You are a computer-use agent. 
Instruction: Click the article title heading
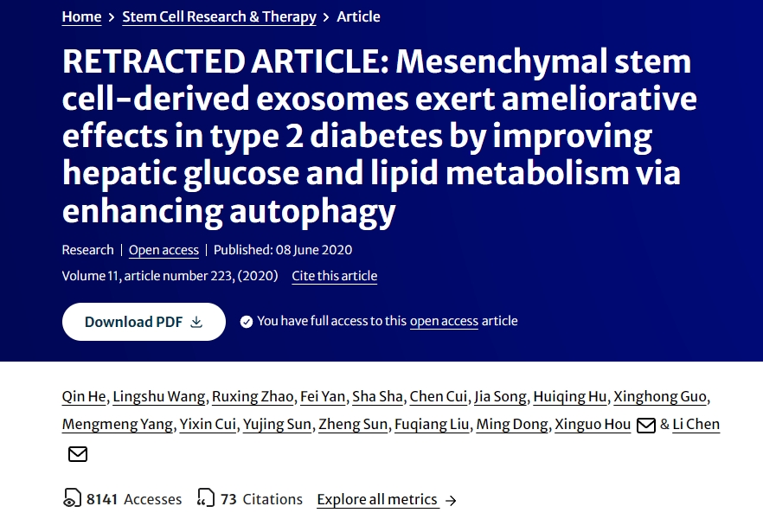click(378, 136)
